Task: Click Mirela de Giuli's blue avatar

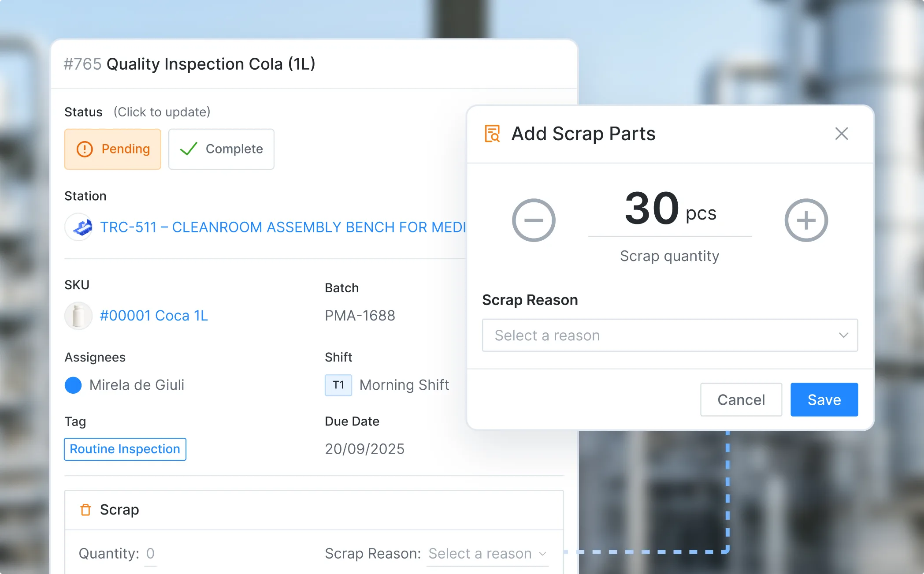Action: (73, 385)
